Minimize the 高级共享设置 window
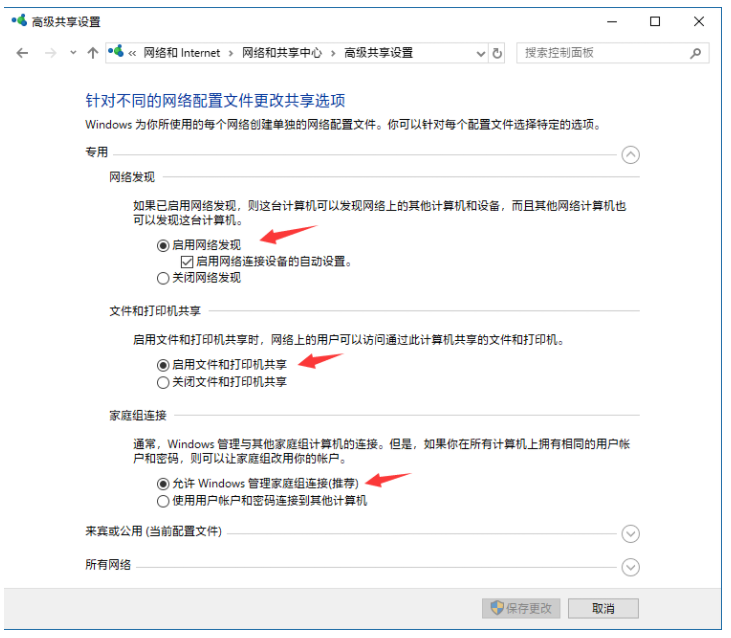The width and height of the screenshot is (731, 638). 612,21
